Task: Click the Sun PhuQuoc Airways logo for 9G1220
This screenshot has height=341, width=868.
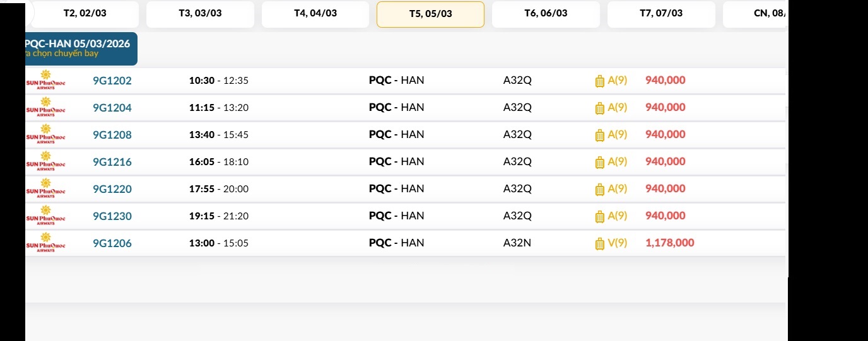Action: pyautogui.click(x=45, y=188)
